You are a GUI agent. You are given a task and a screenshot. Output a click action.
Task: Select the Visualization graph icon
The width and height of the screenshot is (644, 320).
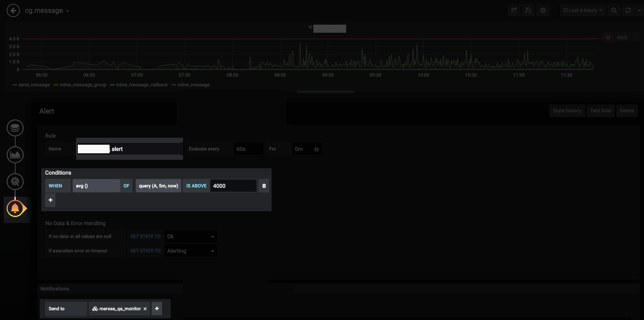(14, 154)
